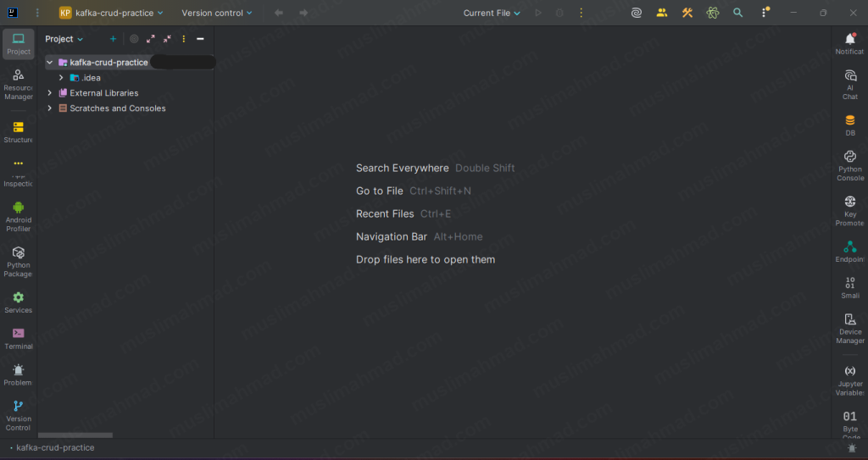Select kafka-crud-practice root in tree

click(130, 63)
